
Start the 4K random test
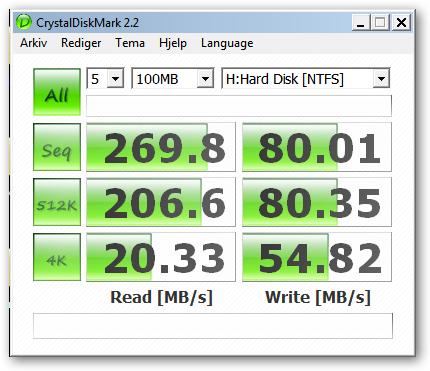pyautogui.click(x=57, y=257)
